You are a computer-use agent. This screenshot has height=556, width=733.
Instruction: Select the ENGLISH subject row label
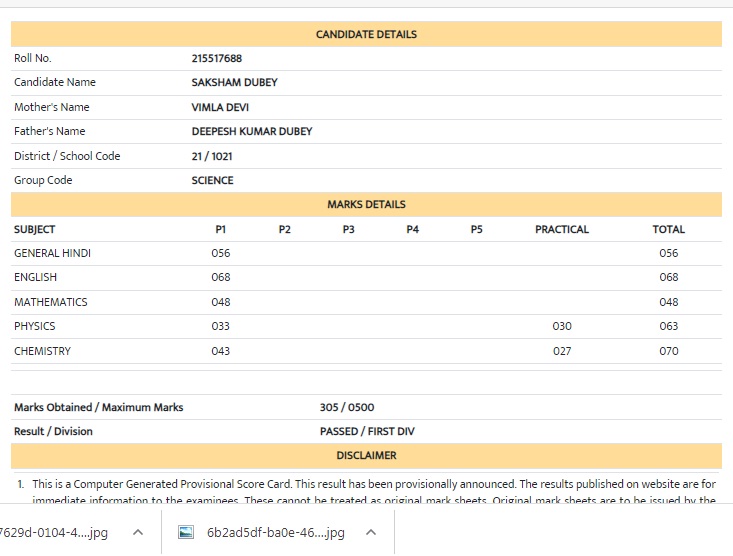pos(36,277)
